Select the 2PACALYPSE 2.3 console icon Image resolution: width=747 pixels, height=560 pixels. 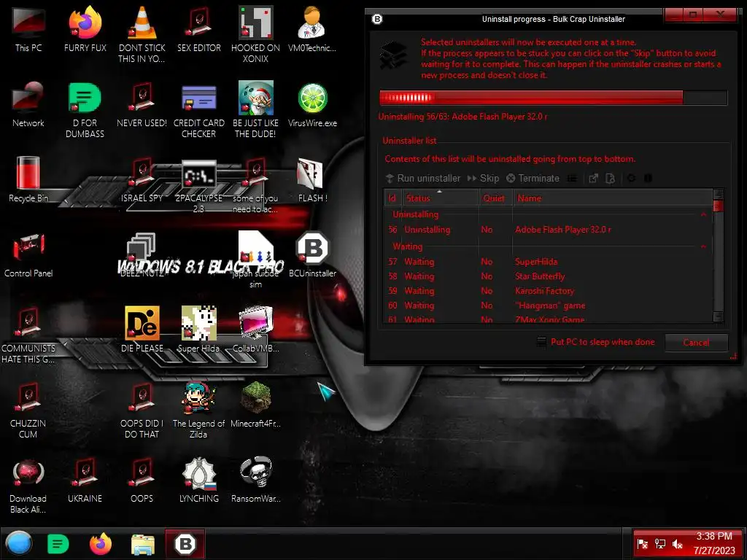[x=198, y=186]
